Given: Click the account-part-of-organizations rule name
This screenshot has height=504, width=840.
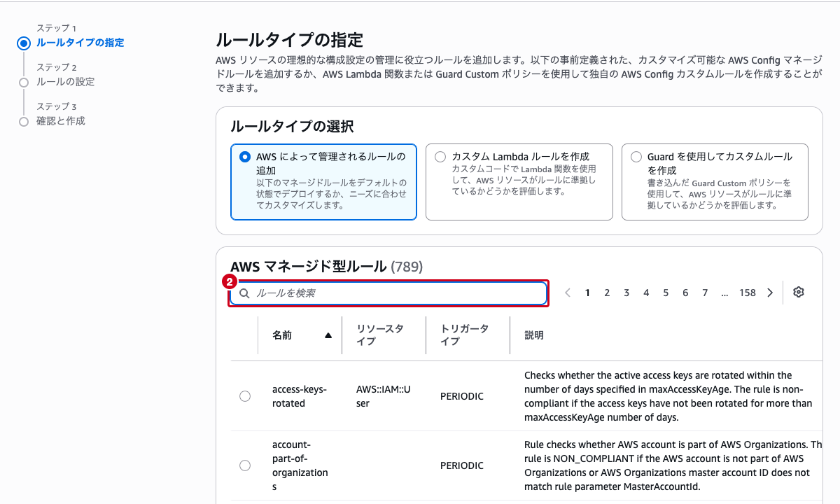Looking at the screenshot, I should click(300, 465).
